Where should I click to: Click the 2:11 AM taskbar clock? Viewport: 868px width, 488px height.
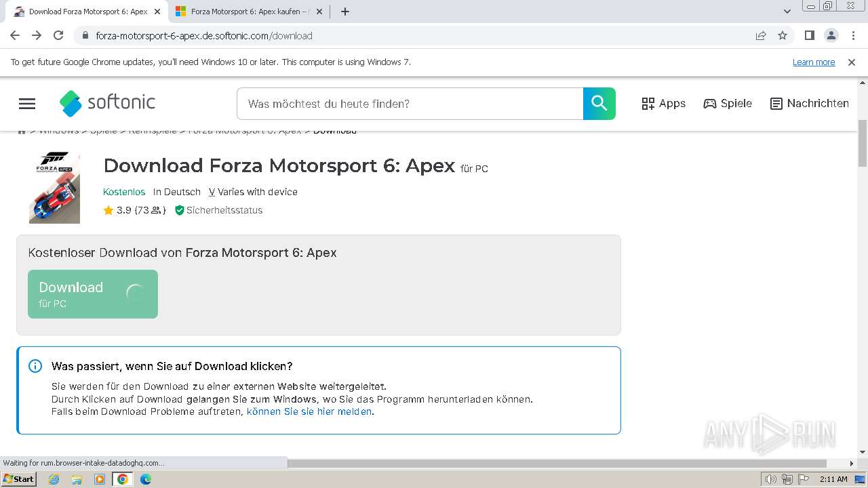coord(833,479)
